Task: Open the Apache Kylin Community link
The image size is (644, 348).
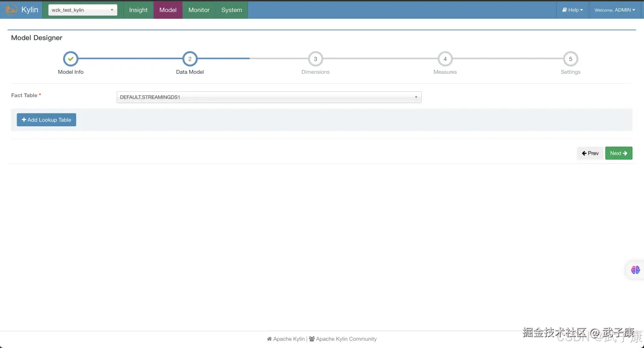Action: (346, 339)
